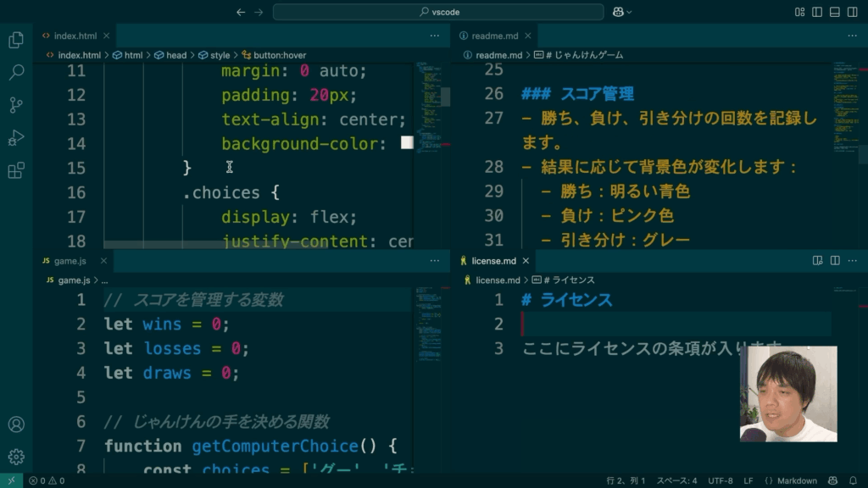Open the Manage gear icon

[x=15, y=457]
